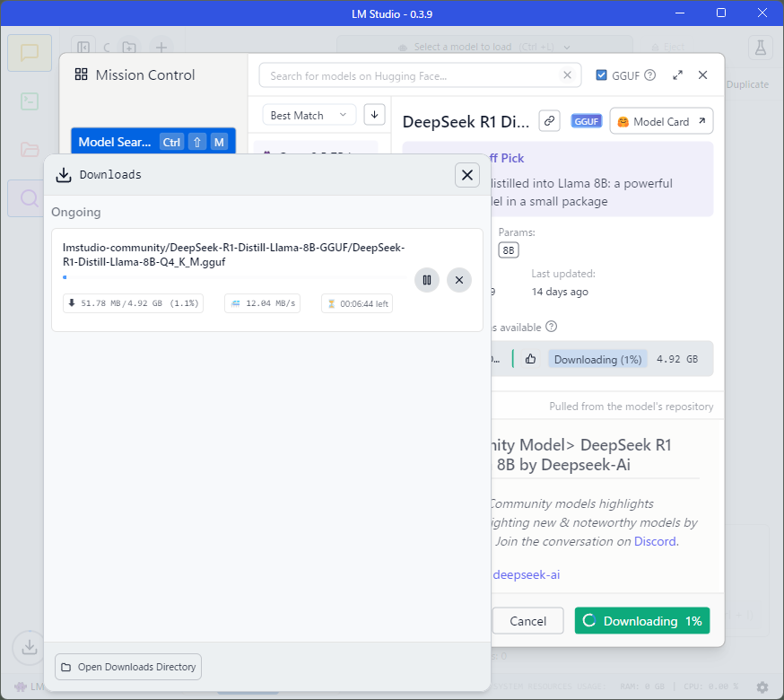Clear the Hugging Face search field
This screenshot has width=784, height=700.
click(567, 76)
